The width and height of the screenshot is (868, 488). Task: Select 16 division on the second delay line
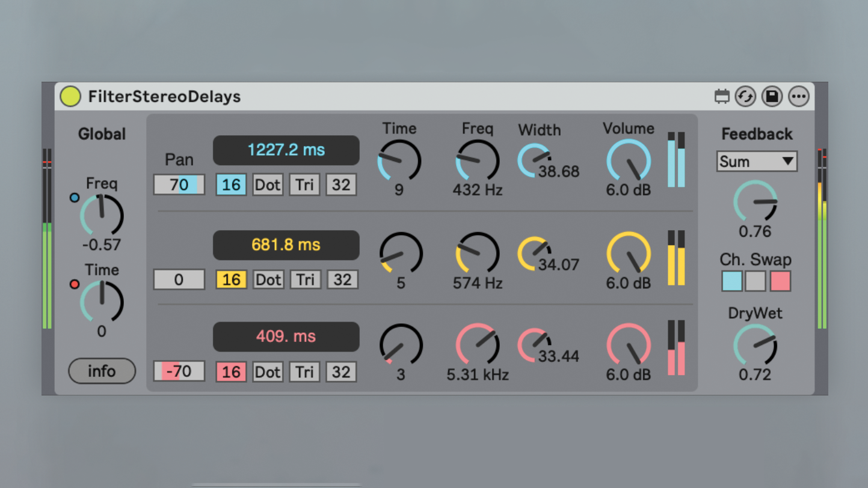(x=231, y=279)
